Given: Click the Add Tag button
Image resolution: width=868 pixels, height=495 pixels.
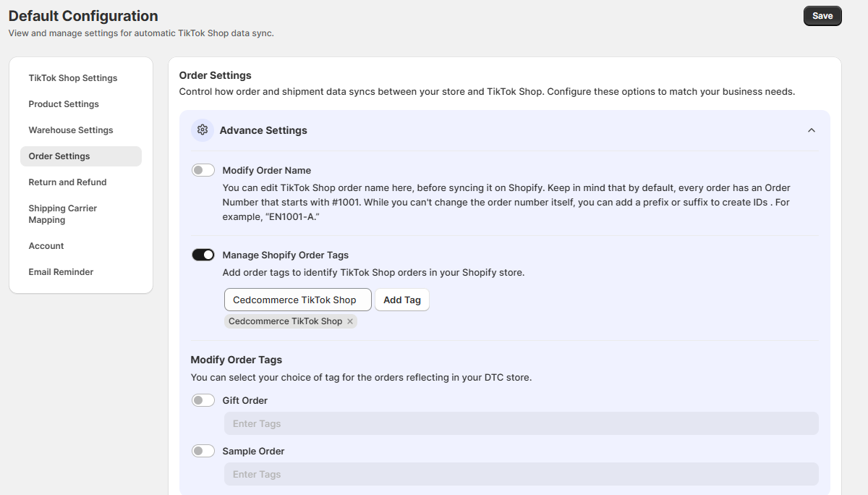Looking at the screenshot, I should [402, 300].
